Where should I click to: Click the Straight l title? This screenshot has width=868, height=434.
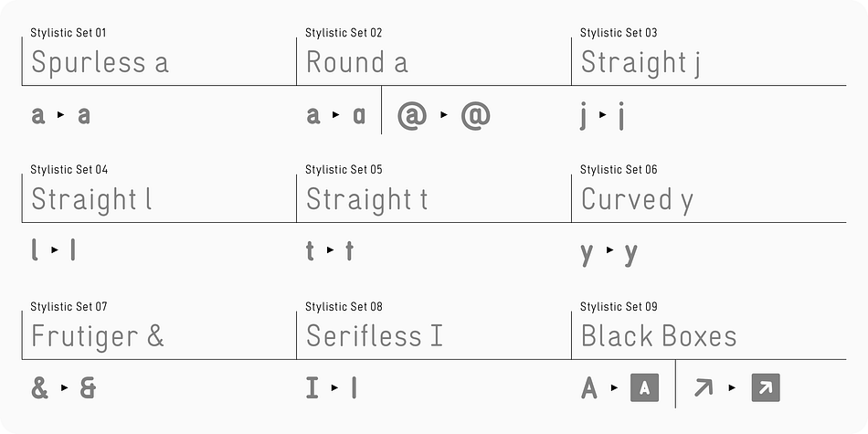[x=91, y=200]
